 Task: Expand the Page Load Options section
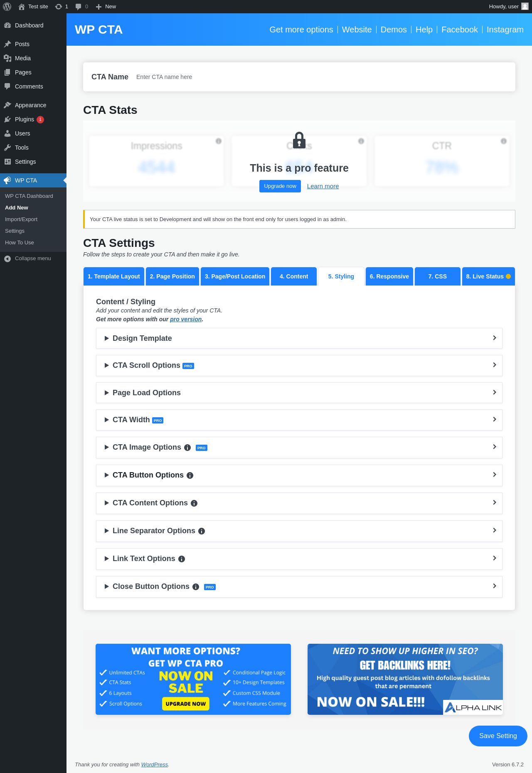[x=299, y=393]
